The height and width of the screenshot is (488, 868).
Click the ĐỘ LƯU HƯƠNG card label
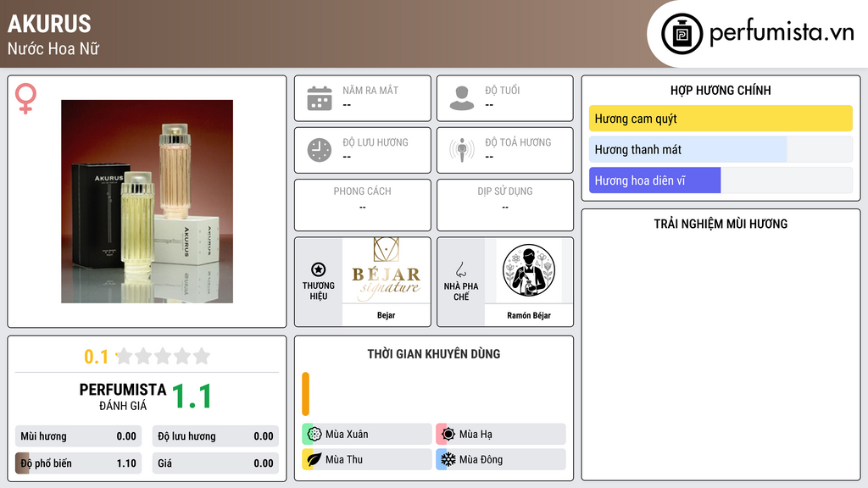coord(376,142)
